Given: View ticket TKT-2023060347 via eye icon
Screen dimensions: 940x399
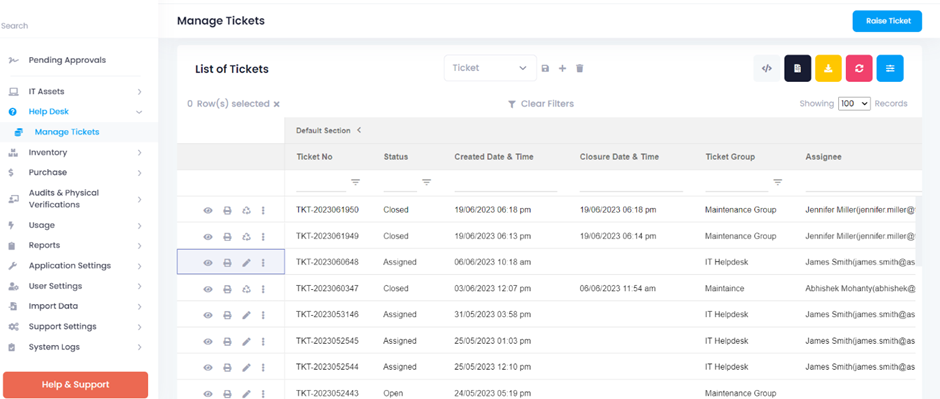Looking at the screenshot, I should [x=208, y=289].
